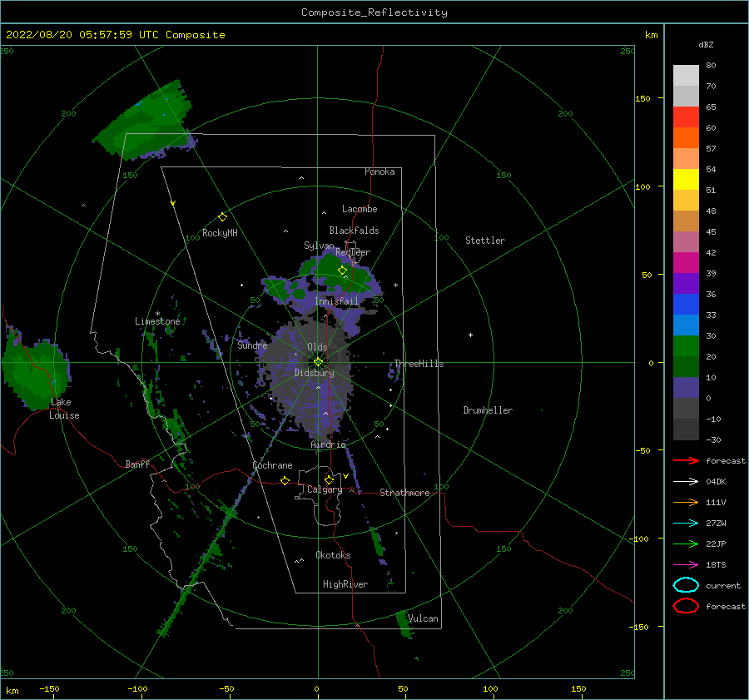Click the 80 dBZ white color swatch
The width and height of the screenshot is (749, 700).
(x=686, y=76)
